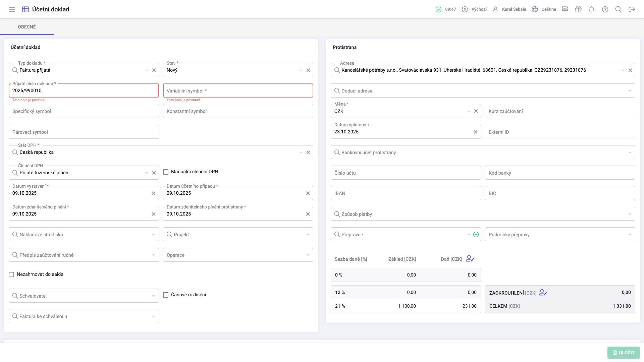Viewport: 644px width, 362px height.
Task: Expand the Schvalovatel dropdown
Action: pos(153,296)
